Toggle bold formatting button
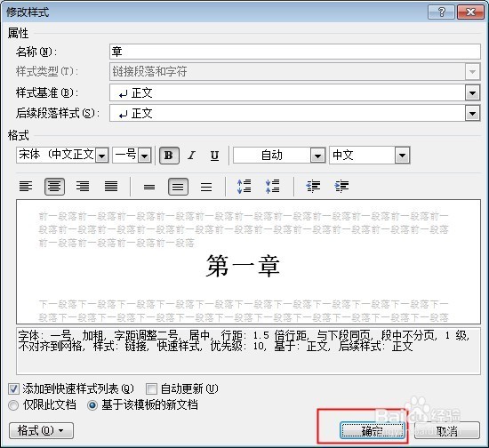 tap(169, 156)
